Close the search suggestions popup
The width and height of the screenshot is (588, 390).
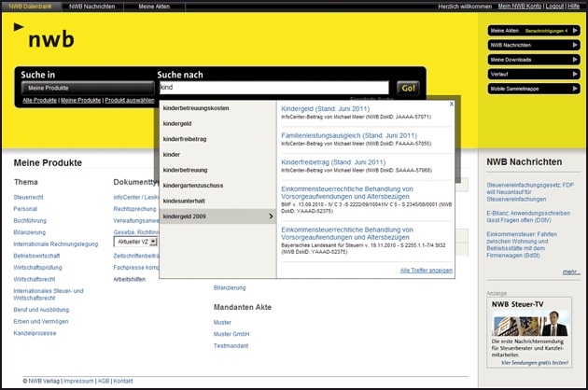click(452, 104)
